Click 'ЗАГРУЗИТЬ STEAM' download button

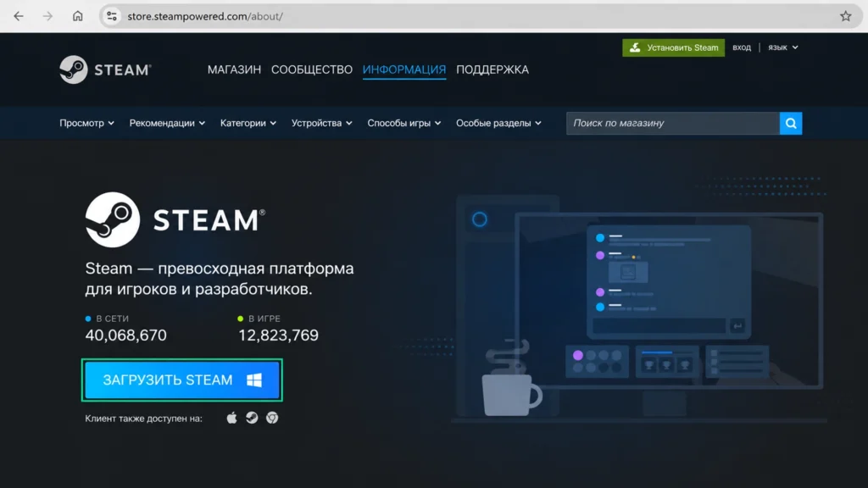point(182,380)
